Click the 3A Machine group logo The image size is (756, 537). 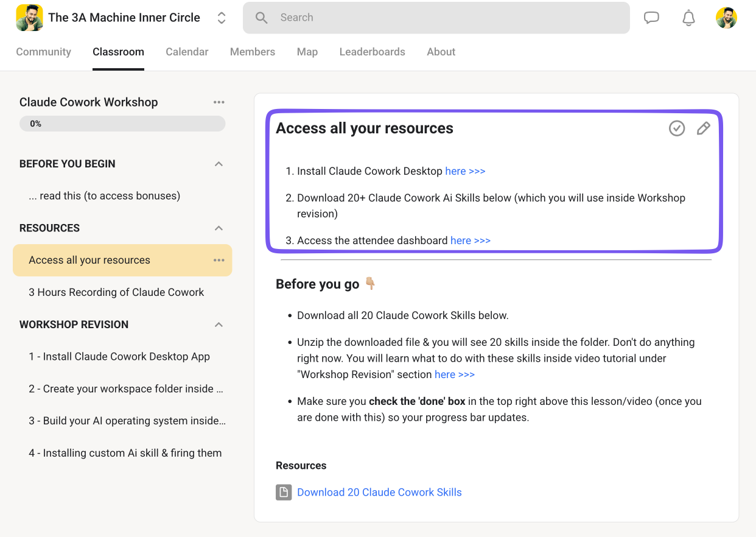click(x=29, y=18)
